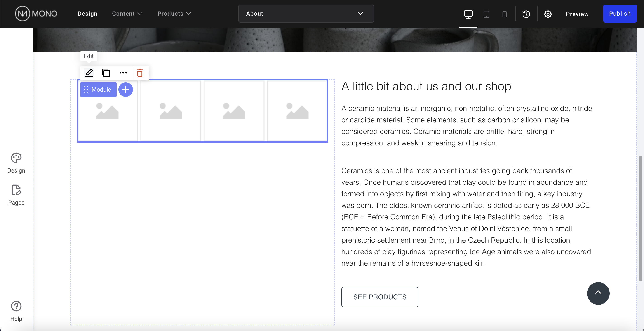Viewport: 644px width, 331px height.
Task: Open Help question mark icon
Action: tap(16, 311)
